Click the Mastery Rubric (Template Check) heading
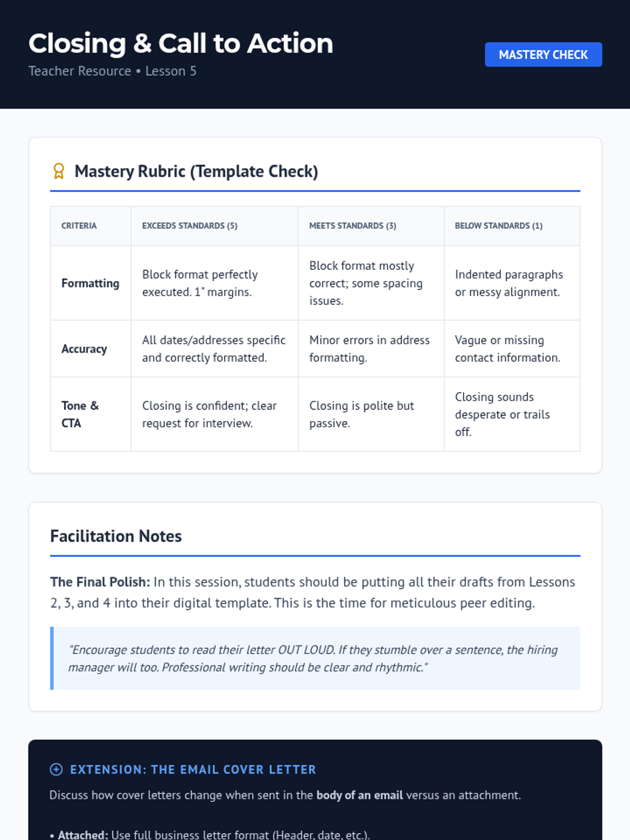The image size is (630, 840). (x=196, y=171)
